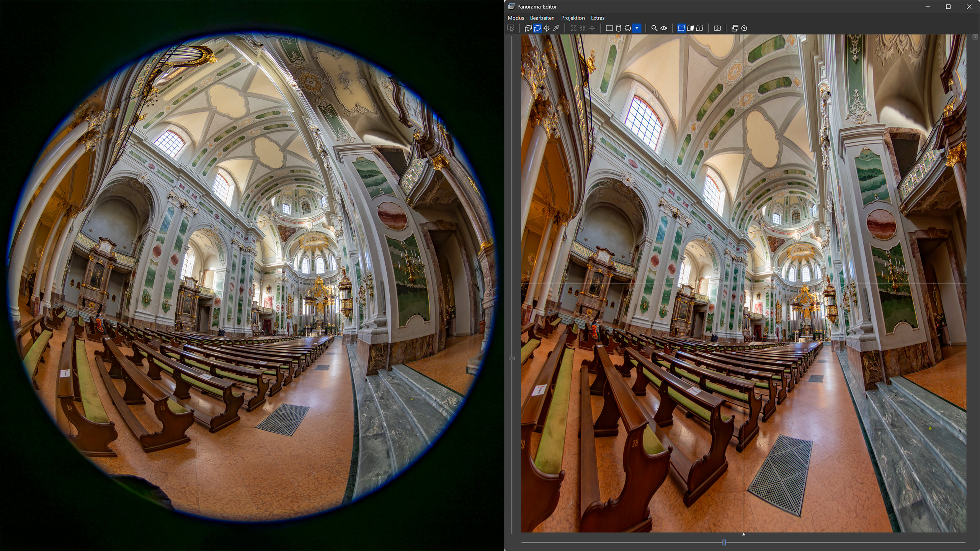Viewport: 980px width, 551px height.
Task: Click the magnifier zoom icon
Action: pyautogui.click(x=654, y=28)
